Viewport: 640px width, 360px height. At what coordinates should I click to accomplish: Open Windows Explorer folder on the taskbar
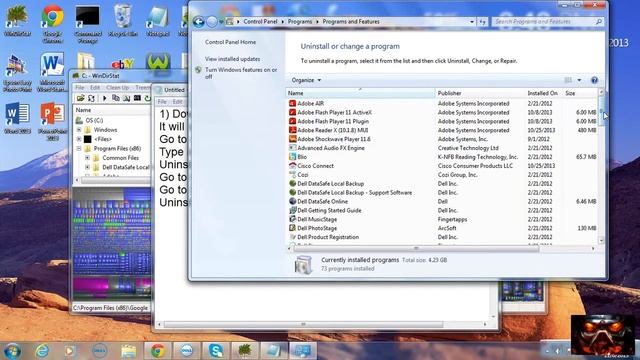pos(129,351)
